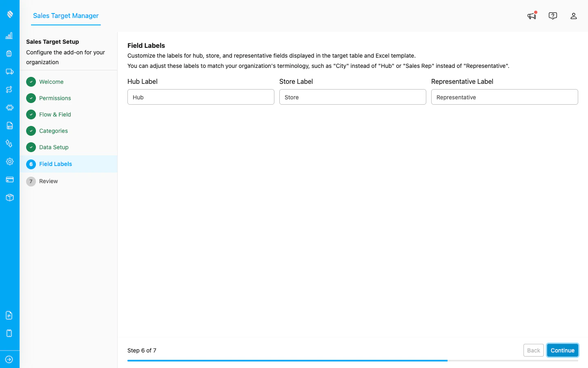Viewport: 588px width, 368px height.
Task: Open the user profile icon
Action: (x=574, y=16)
